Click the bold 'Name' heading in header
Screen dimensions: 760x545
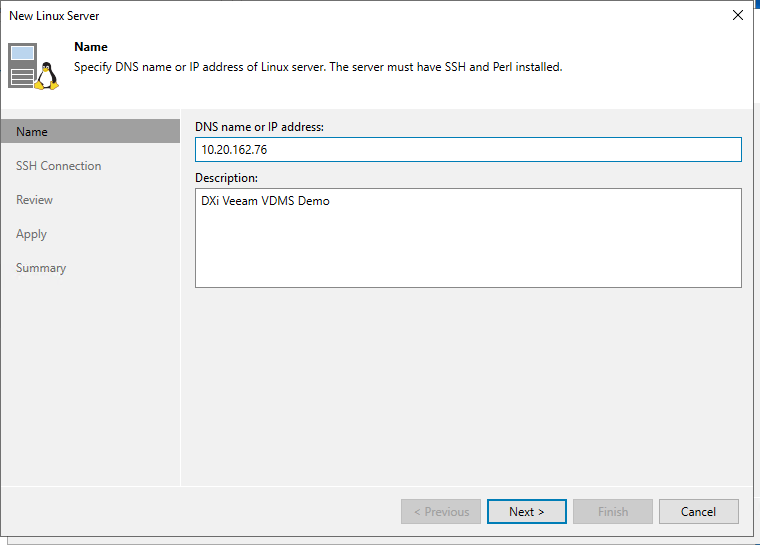(91, 47)
